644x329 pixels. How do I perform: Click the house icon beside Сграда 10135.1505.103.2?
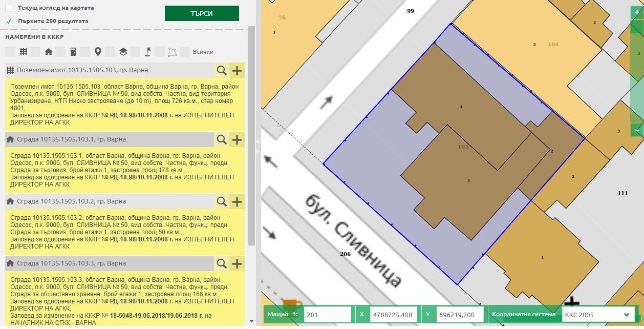(x=10, y=201)
